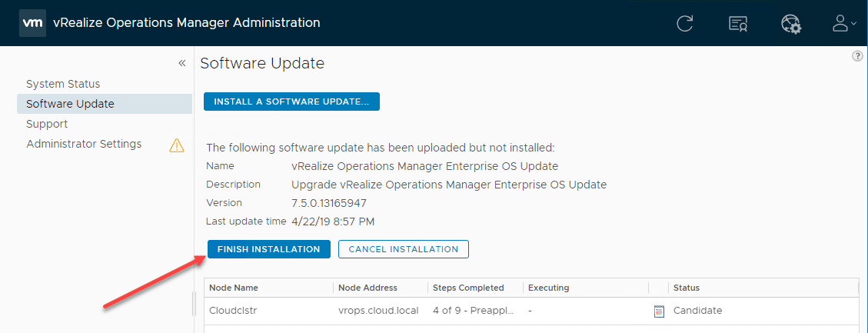Click the refresh icon in header
This screenshot has height=333, width=868.
coord(685,24)
